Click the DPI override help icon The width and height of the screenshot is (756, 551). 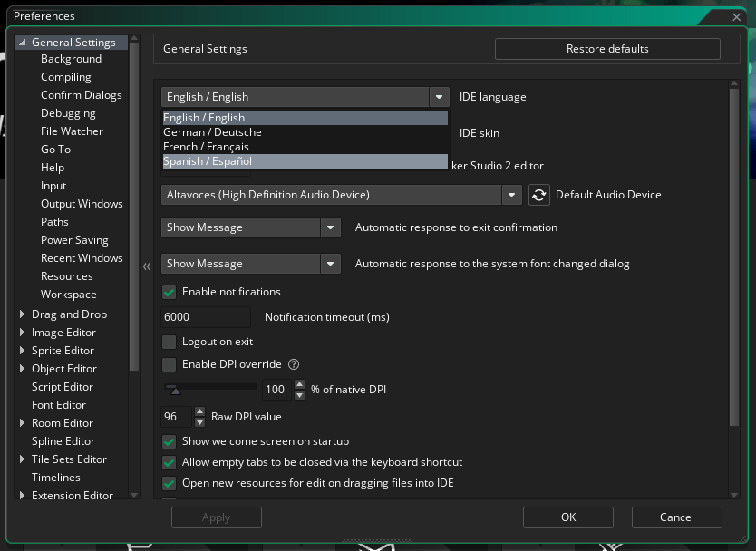pyautogui.click(x=294, y=364)
